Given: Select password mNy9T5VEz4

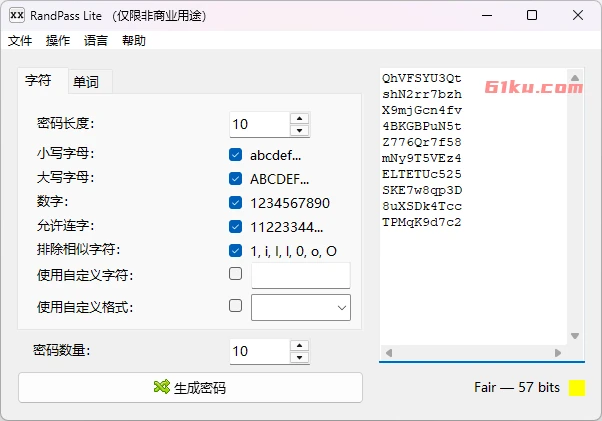Looking at the screenshot, I should 422,158.
